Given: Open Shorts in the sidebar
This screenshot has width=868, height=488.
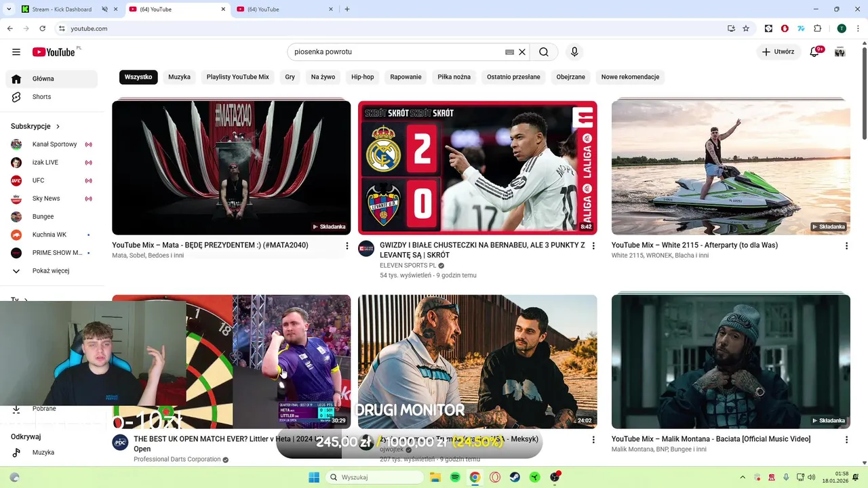Looking at the screenshot, I should tap(52, 97).
